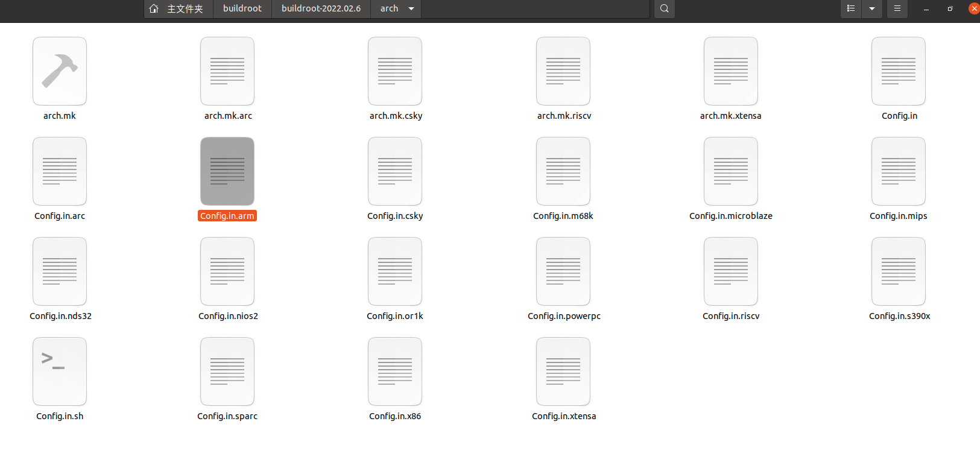Click the file name label Config.in.or1k
980x468 pixels.
[395, 316]
